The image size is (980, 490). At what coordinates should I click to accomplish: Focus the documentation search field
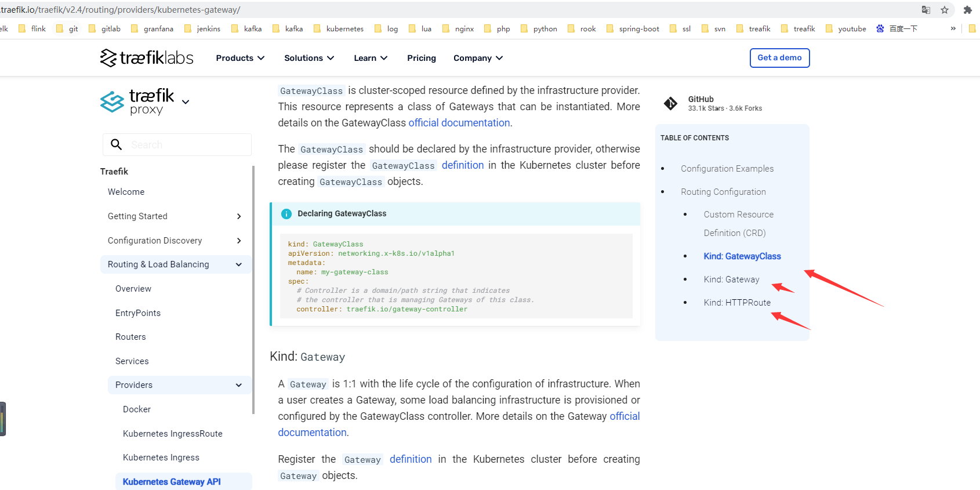177,144
